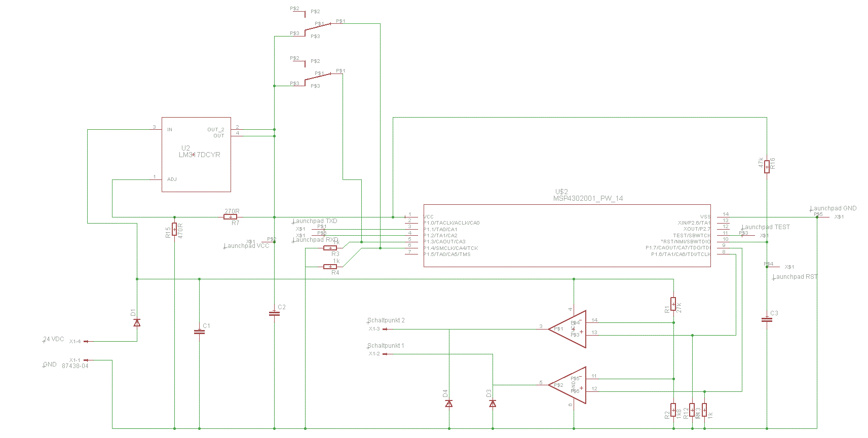Select pin label P1.3/CAOUT/CA3
868x438 pixels.
444,242
